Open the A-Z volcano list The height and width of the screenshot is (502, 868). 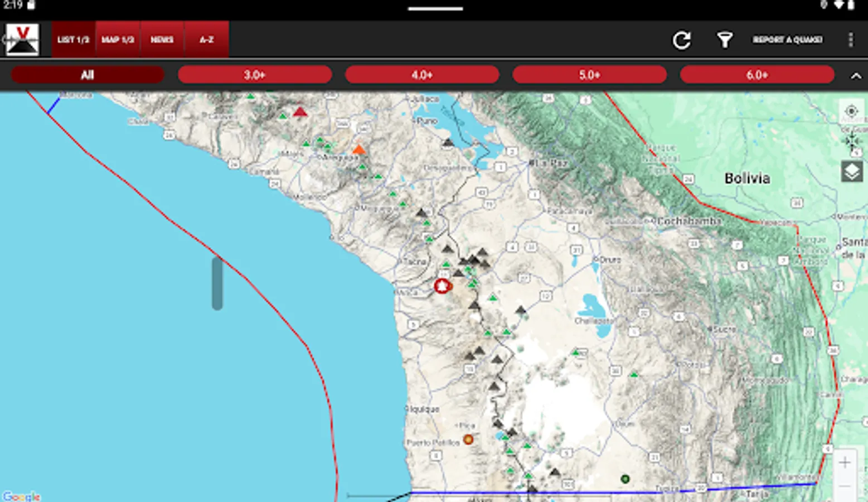coord(206,40)
